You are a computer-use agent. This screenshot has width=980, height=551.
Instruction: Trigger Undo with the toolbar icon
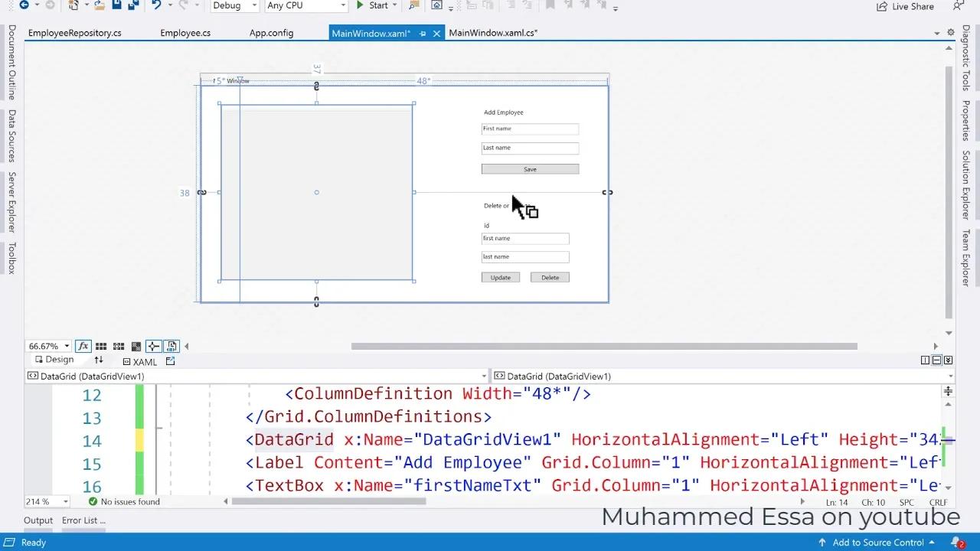[x=156, y=6]
